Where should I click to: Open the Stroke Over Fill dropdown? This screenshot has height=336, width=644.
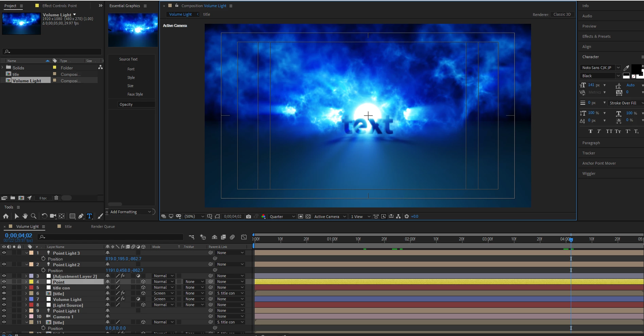pyautogui.click(x=626, y=103)
